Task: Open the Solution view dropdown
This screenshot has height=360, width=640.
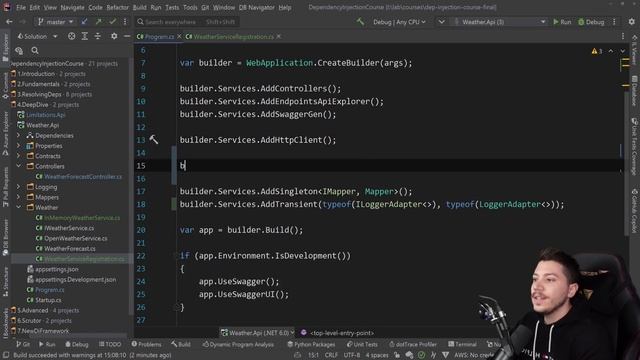Action: pos(37,36)
